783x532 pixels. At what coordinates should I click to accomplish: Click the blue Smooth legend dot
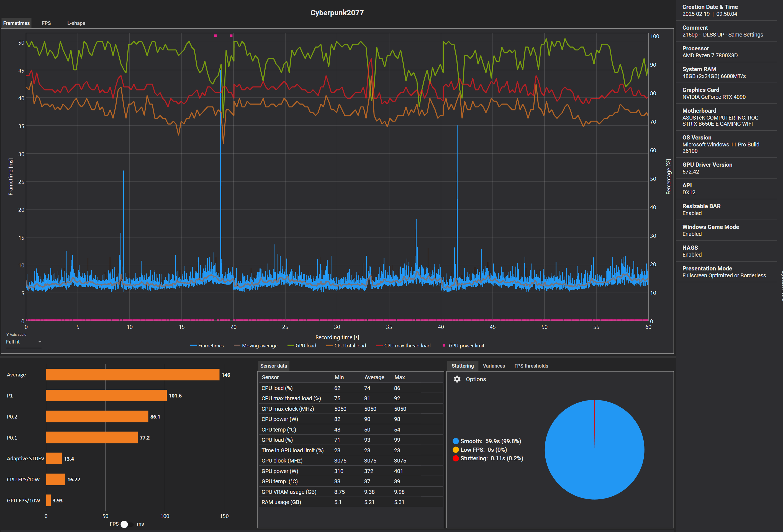point(456,441)
